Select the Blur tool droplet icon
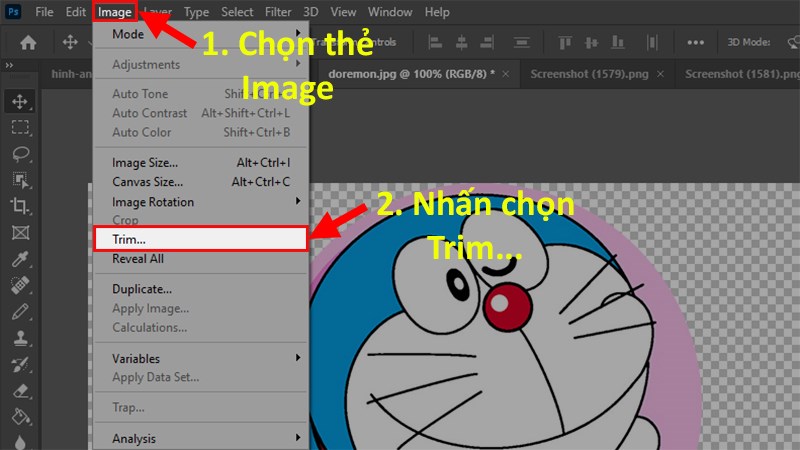The width and height of the screenshot is (800, 450). tap(20, 442)
